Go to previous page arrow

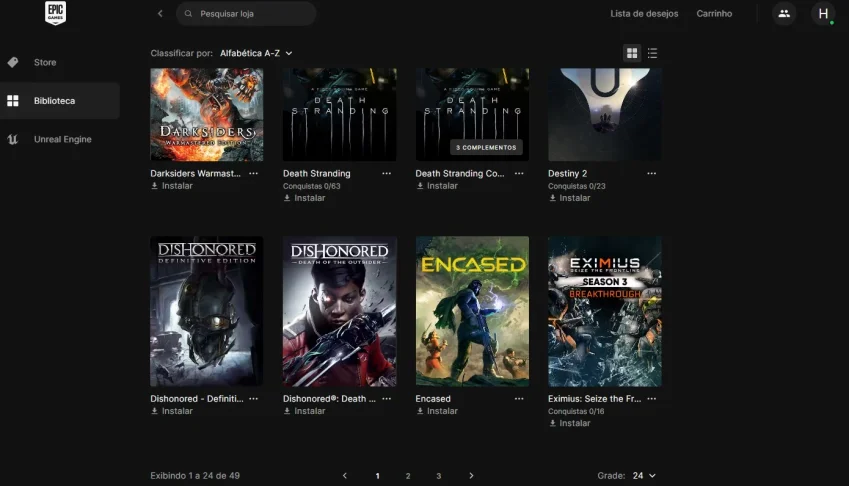345,476
